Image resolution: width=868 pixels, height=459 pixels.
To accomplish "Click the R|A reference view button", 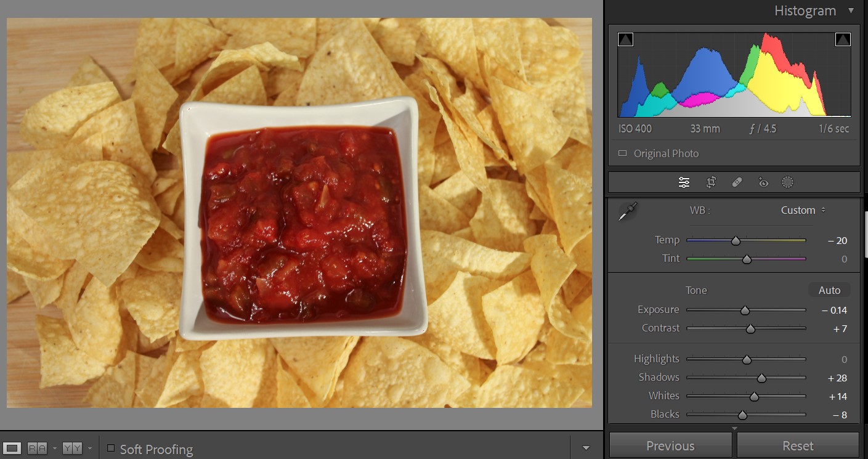I will pyautogui.click(x=37, y=449).
